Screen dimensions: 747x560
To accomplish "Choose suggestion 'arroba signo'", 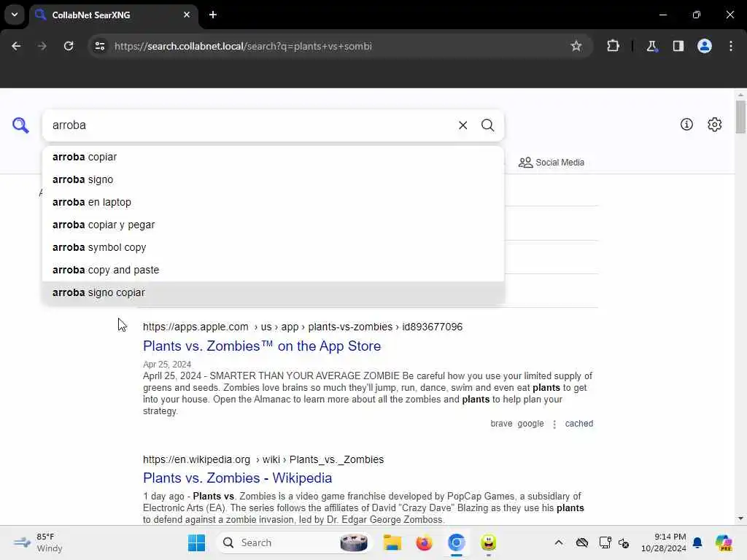I will tap(273, 179).
